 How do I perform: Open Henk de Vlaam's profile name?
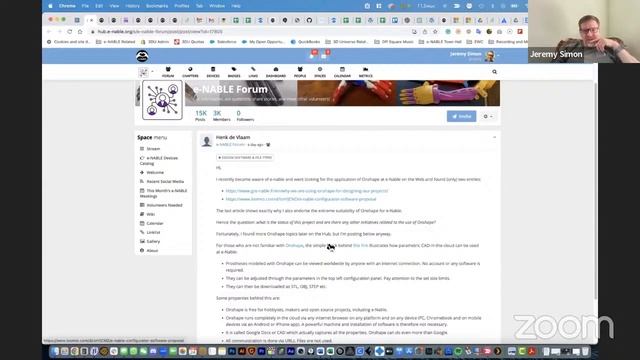pyautogui.click(x=233, y=138)
